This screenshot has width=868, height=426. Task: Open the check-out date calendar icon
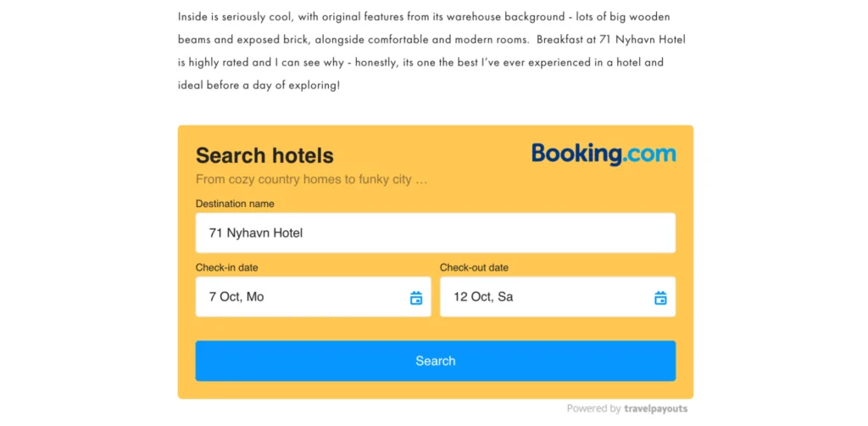click(x=660, y=298)
